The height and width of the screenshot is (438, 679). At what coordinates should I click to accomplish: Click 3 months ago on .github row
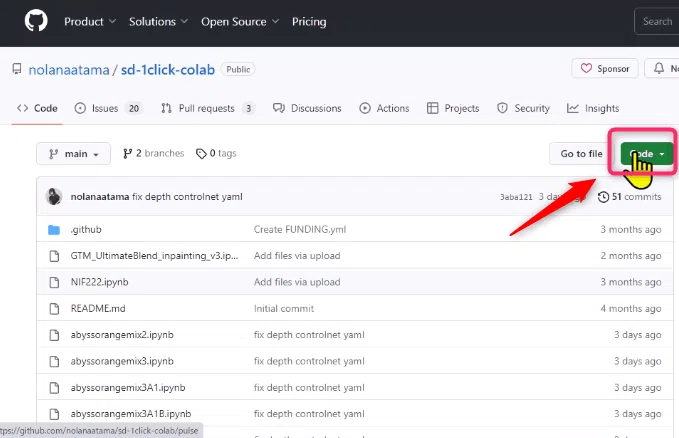pos(631,230)
